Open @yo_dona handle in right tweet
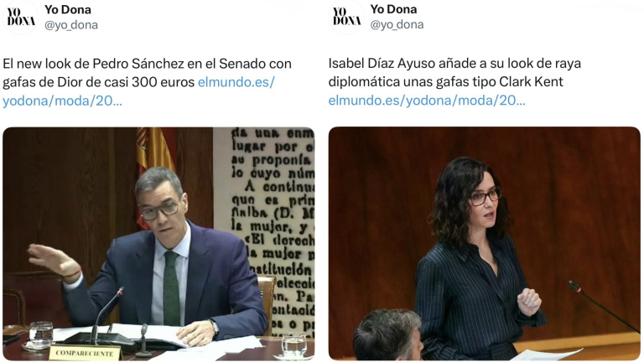 (397, 24)
